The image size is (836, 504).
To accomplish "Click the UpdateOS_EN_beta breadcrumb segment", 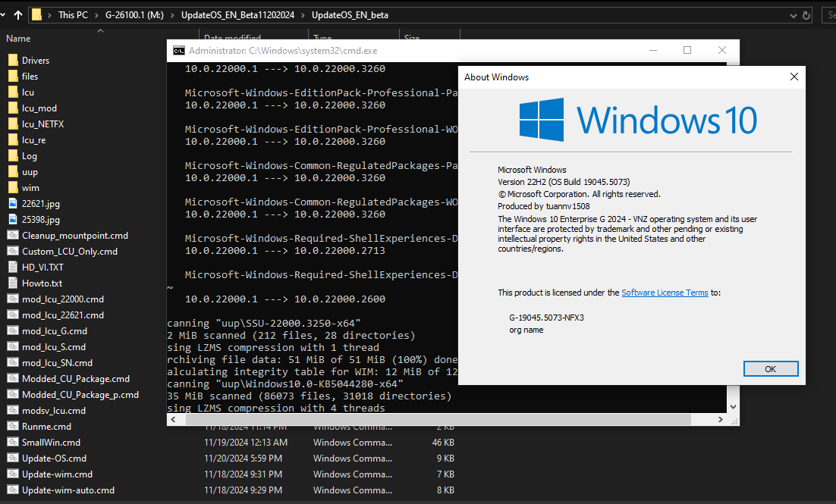I will coord(350,15).
